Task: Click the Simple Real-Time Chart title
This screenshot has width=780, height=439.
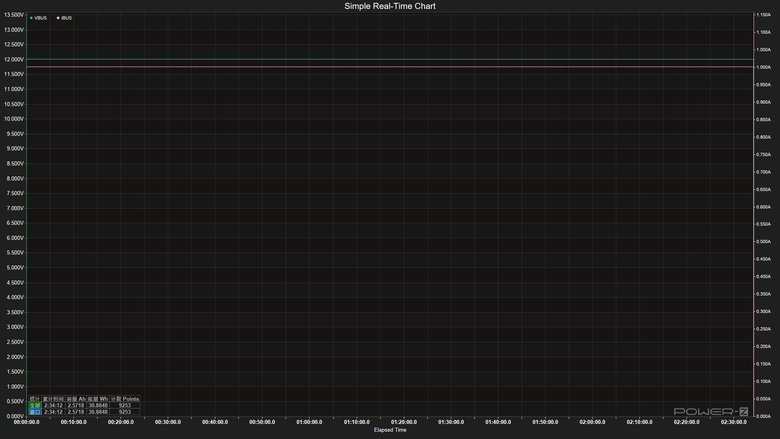Action: click(390, 6)
